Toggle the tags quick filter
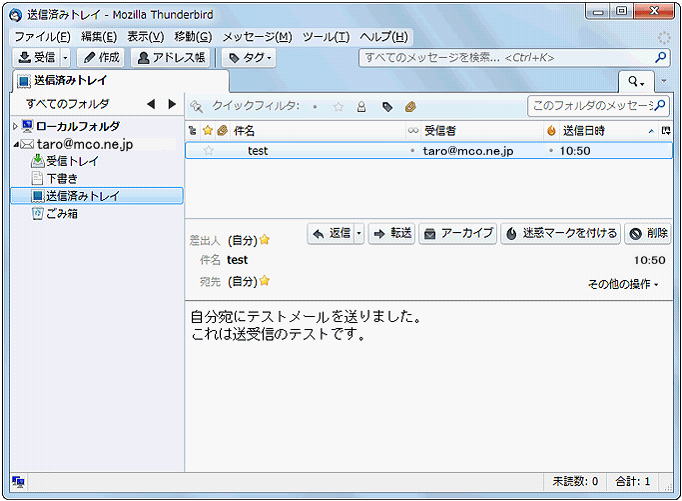682x501 pixels. tap(387, 107)
